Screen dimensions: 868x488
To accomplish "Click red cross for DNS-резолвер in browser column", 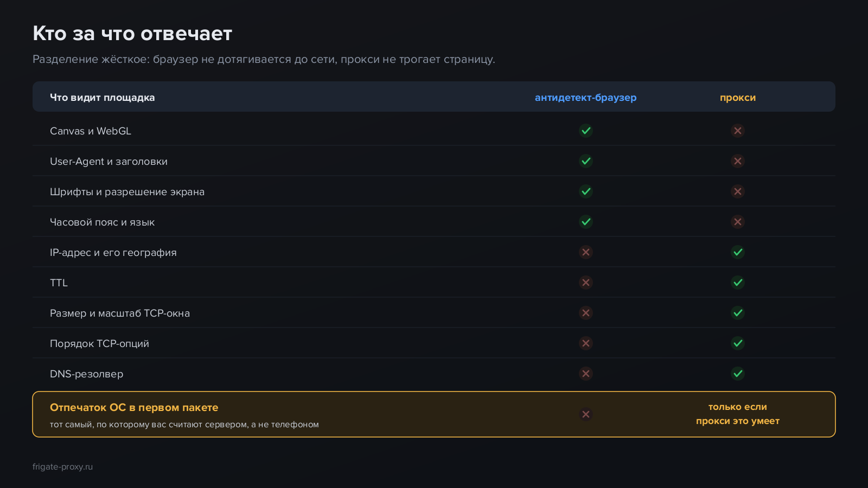I will point(586,374).
